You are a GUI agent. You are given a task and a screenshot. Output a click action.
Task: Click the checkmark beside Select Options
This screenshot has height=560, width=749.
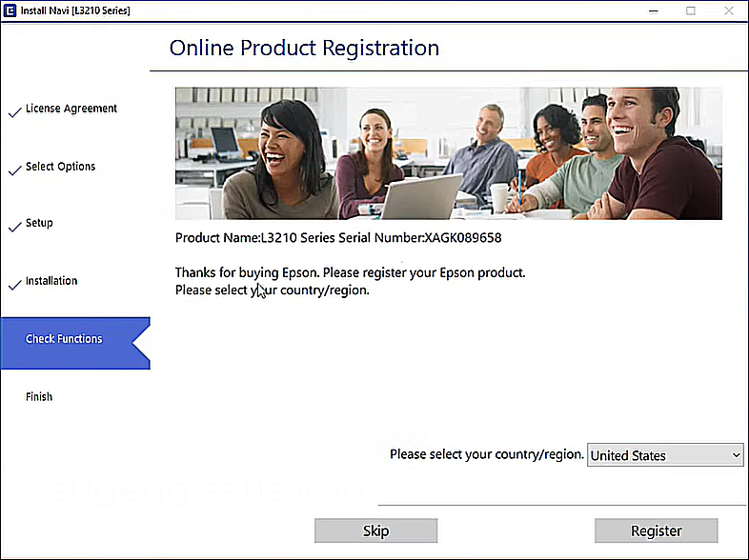(14, 170)
